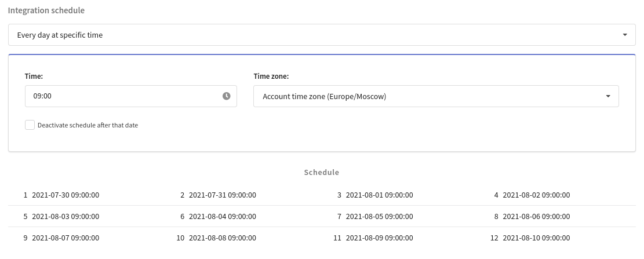The width and height of the screenshot is (644, 259).
Task: Select schedule entry 2021-08-08 09:00:00
Action: click(222, 238)
